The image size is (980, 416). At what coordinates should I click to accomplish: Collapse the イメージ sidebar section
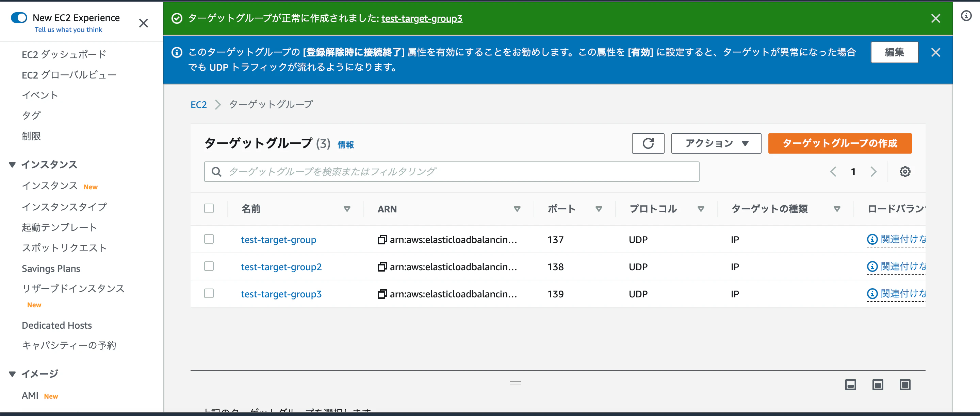tap(13, 374)
